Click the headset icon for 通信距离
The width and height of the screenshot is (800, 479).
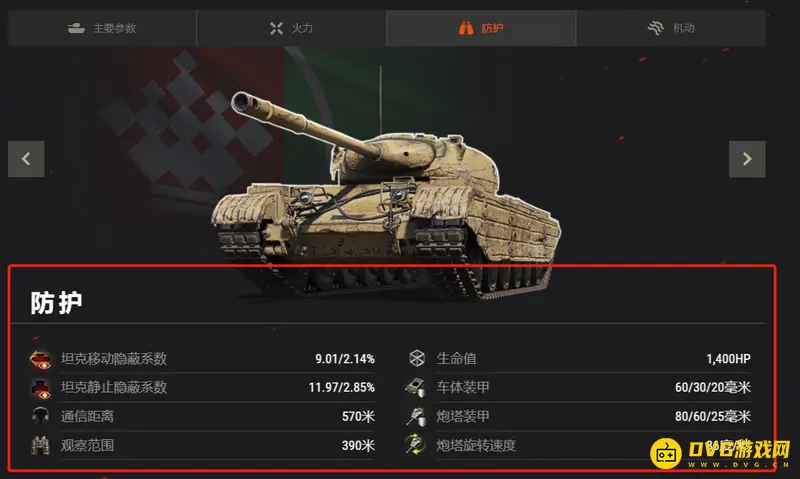[x=40, y=416]
